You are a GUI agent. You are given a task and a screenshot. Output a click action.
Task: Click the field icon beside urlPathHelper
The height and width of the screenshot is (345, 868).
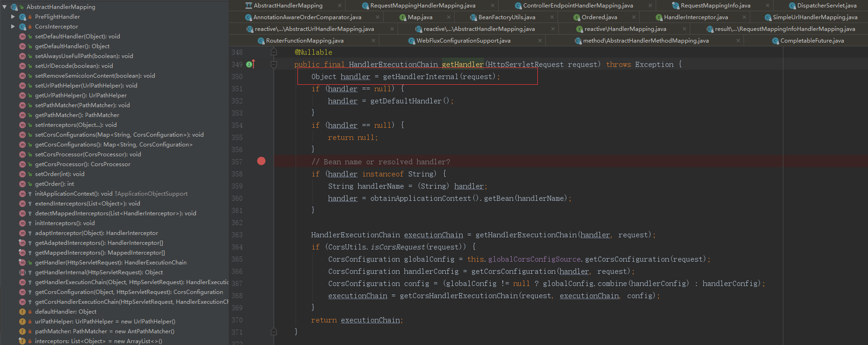[x=22, y=322]
